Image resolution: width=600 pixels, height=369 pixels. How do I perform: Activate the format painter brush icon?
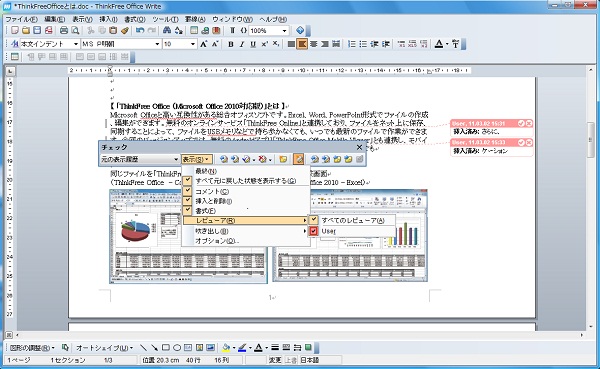coord(125,30)
